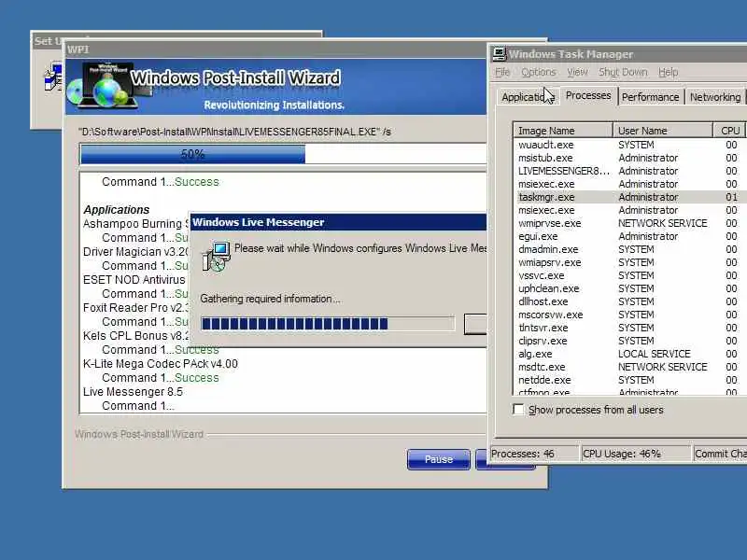747x560 pixels.
Task: Click the Applications heading in WPI log
Action: (x=116, y=210)
